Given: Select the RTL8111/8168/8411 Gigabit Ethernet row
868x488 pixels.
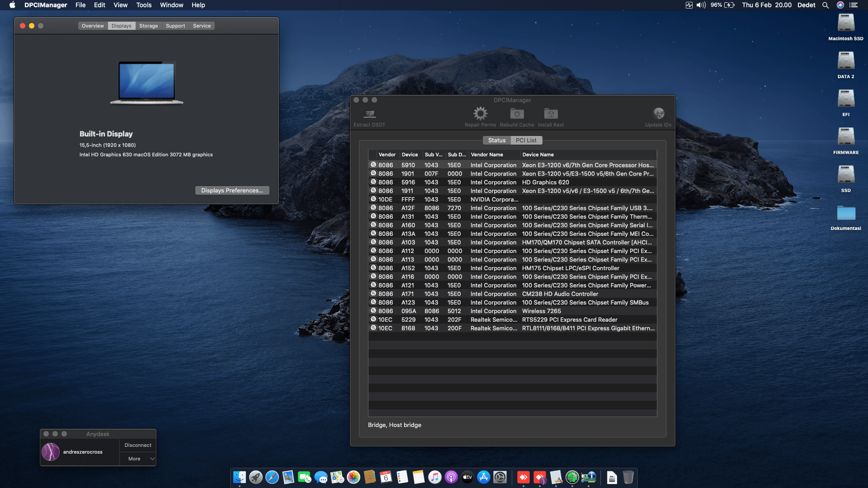Looking at the screenshot, I should pyautogui.click(x=513, y=328).
